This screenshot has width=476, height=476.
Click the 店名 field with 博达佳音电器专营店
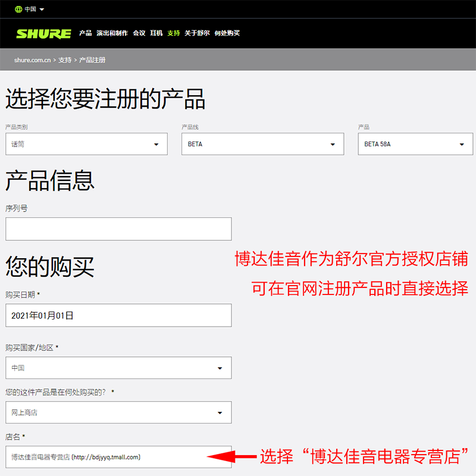click(118, 457)
